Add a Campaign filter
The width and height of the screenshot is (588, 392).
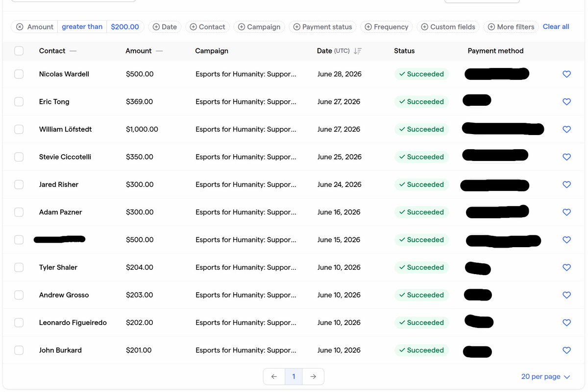tap(259, 27)
